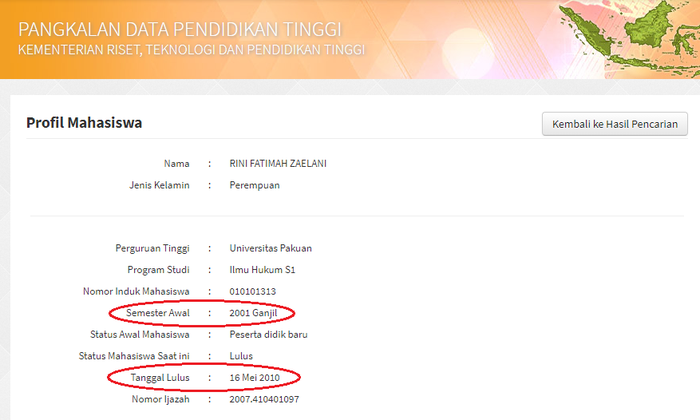
Task: Click the Semester Awal label
Action: click(x=158, y=313)
